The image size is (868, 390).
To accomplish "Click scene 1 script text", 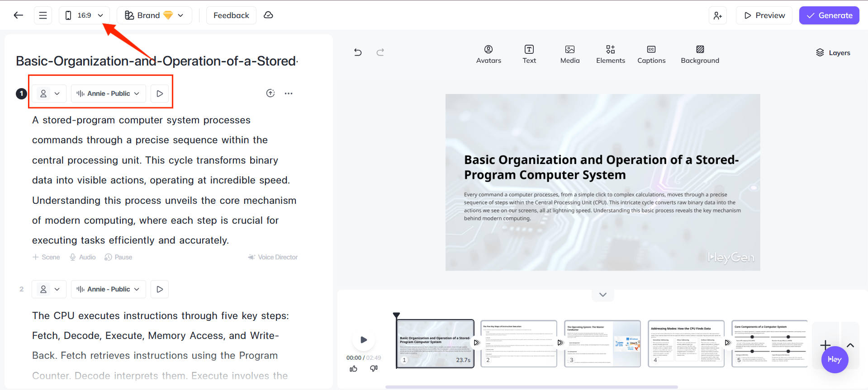I will tap(164, 180).
